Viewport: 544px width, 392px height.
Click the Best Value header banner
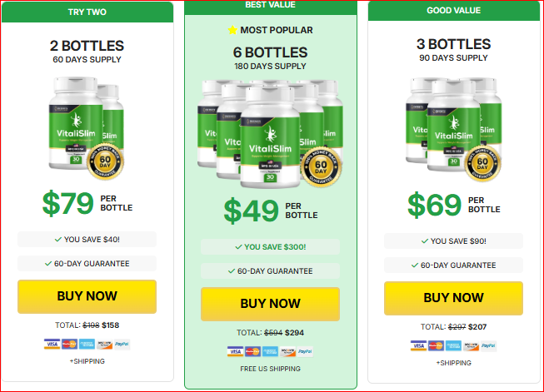coord(271,7)
